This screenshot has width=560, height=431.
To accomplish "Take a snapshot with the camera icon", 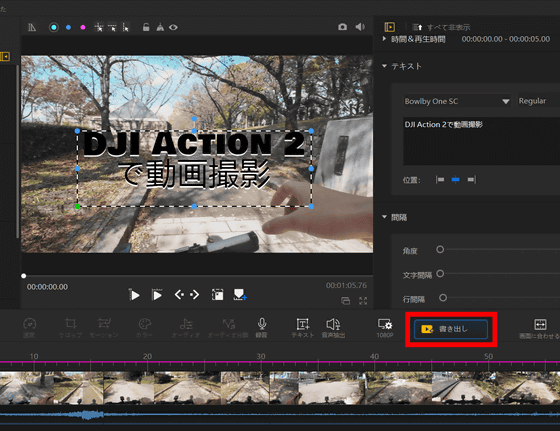I will pos(342,27).
